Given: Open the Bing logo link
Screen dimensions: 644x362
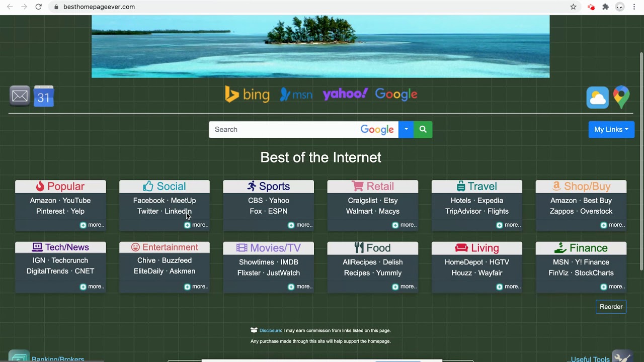Looking at the screenshot, I should pos(247,95).
